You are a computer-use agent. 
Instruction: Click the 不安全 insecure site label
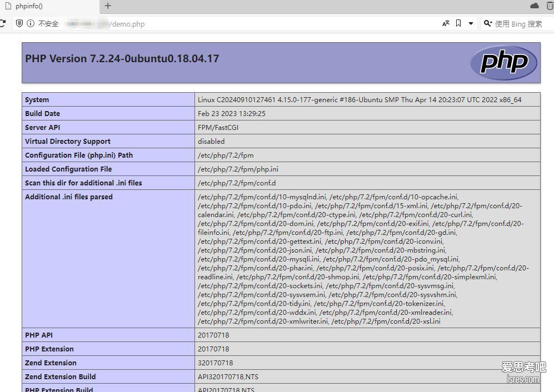(x=48, y=24)
